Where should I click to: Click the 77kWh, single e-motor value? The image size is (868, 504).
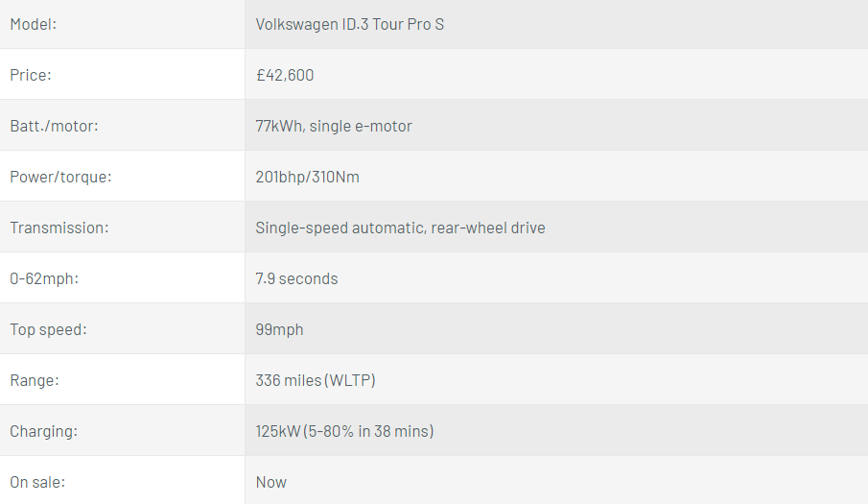(334, 126)
